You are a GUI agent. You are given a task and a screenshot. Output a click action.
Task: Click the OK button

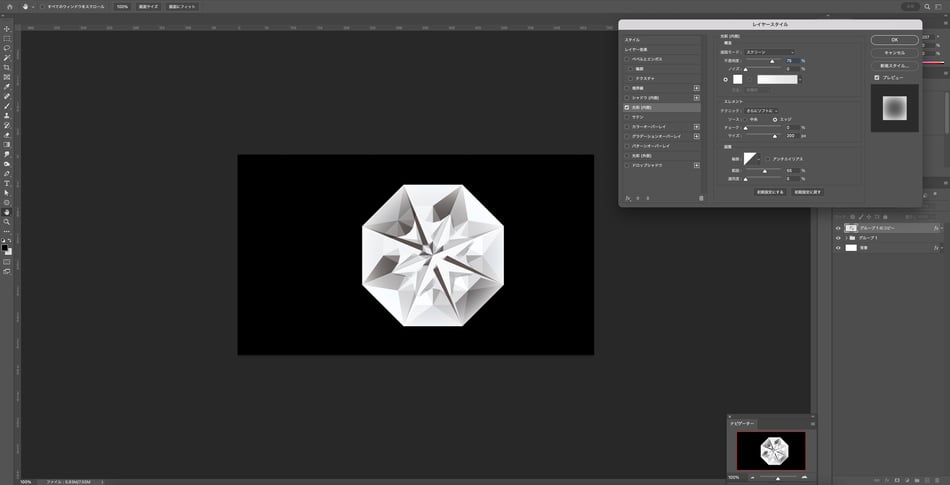[895, 40]
